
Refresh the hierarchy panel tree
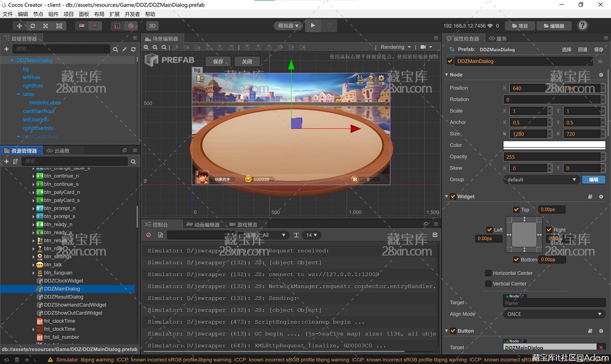[133, 49]
